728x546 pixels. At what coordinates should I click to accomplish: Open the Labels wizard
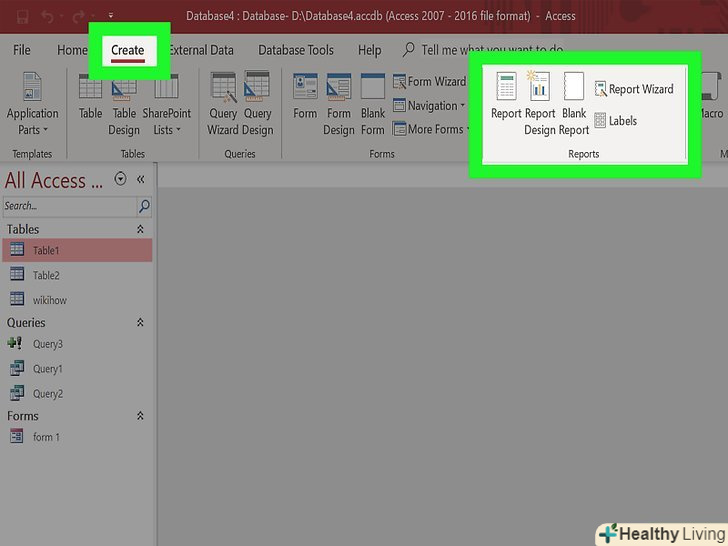616,121
